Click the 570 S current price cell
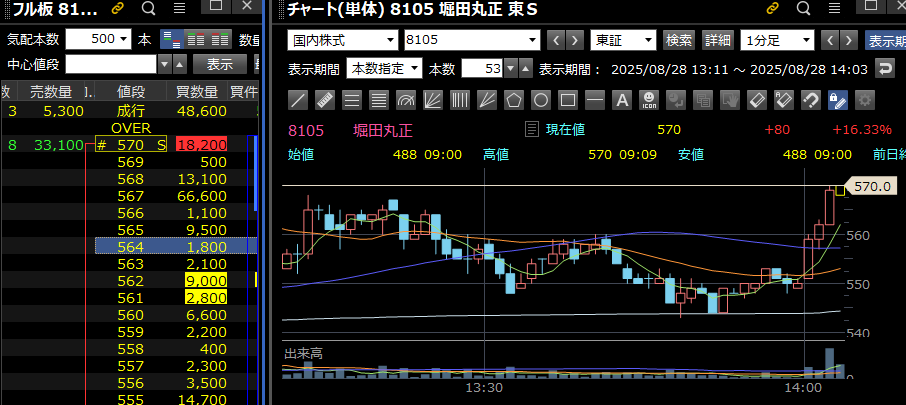The width and height of the screenshot is (906, 405). pos(131,144)
